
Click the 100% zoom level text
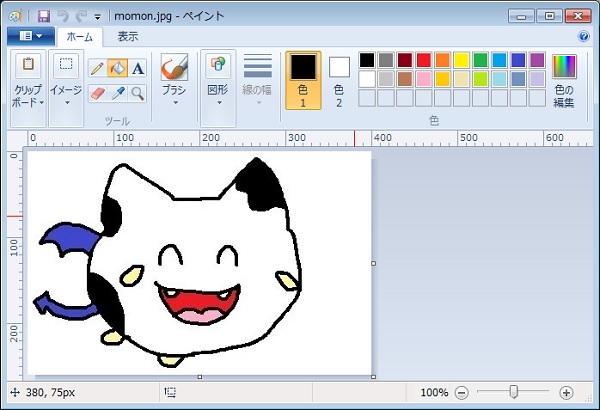click(434, 392)
